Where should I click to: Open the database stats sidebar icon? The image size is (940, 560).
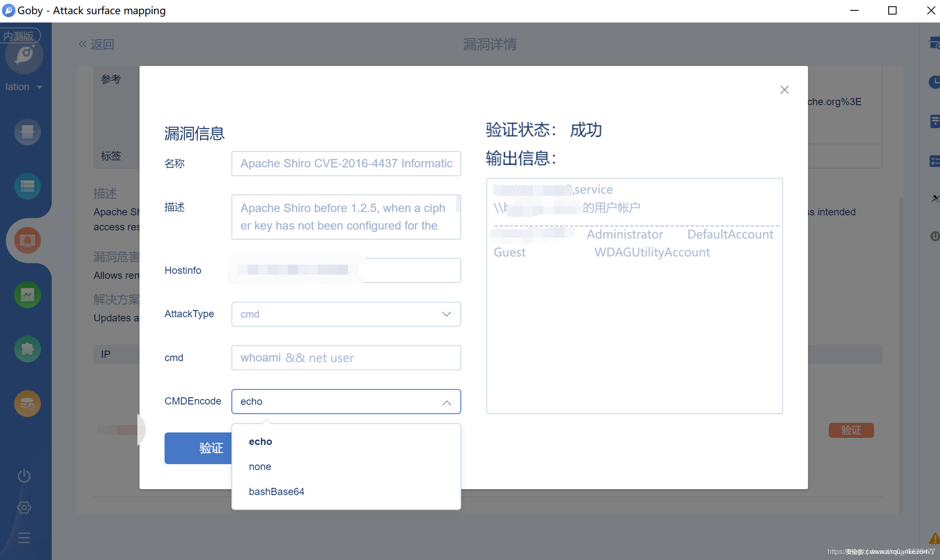click(x=27, y=403)
